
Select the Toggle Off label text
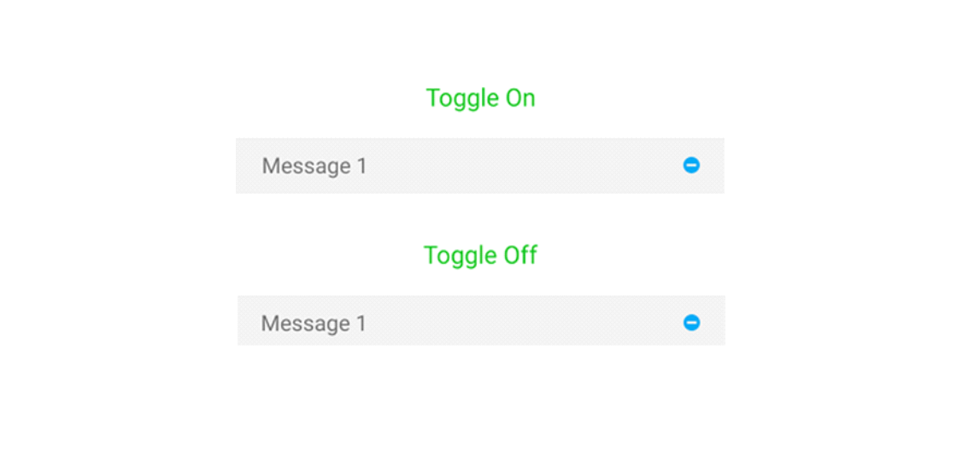pyautogui.click(x=480, y=255)
